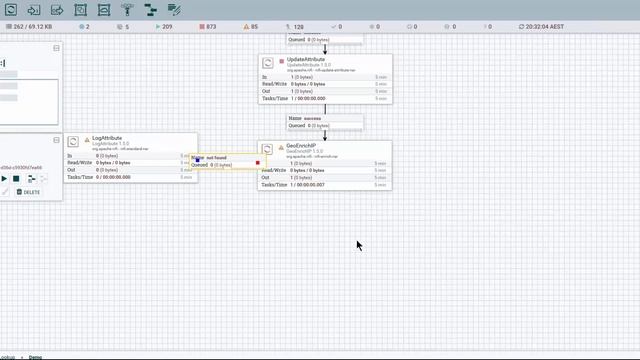Click the last refreshed time 20:32:04 AEST
The image size is (640, 360).
[542, 27]
